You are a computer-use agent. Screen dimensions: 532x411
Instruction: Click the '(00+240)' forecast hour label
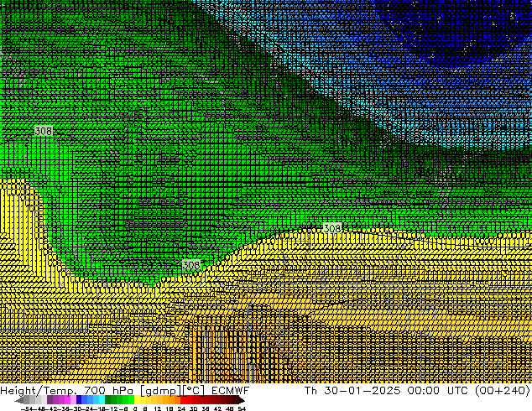503,391
